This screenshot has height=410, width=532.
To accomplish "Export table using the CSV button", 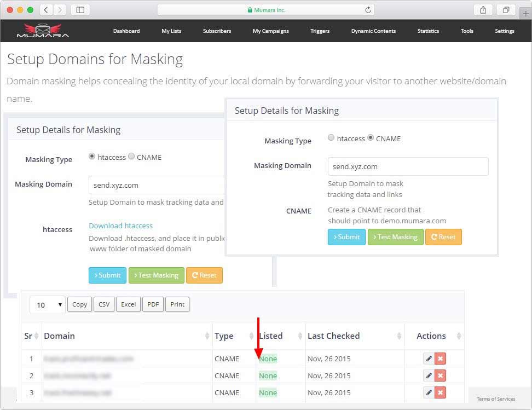I will pos(104,304).
